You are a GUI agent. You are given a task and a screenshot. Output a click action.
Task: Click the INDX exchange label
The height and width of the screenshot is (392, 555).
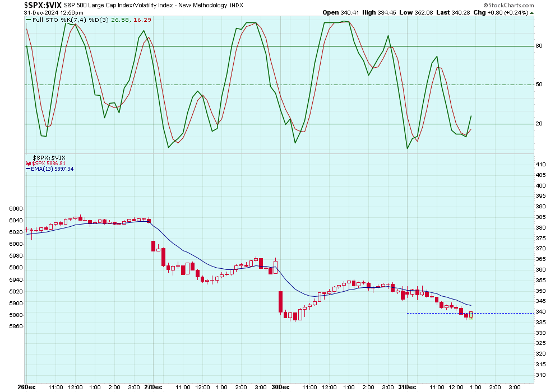point(237,5)
